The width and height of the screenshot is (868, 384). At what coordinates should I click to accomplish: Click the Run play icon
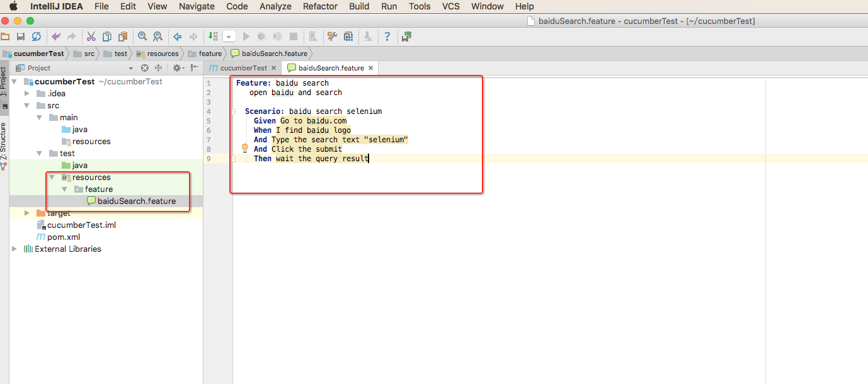246,37
